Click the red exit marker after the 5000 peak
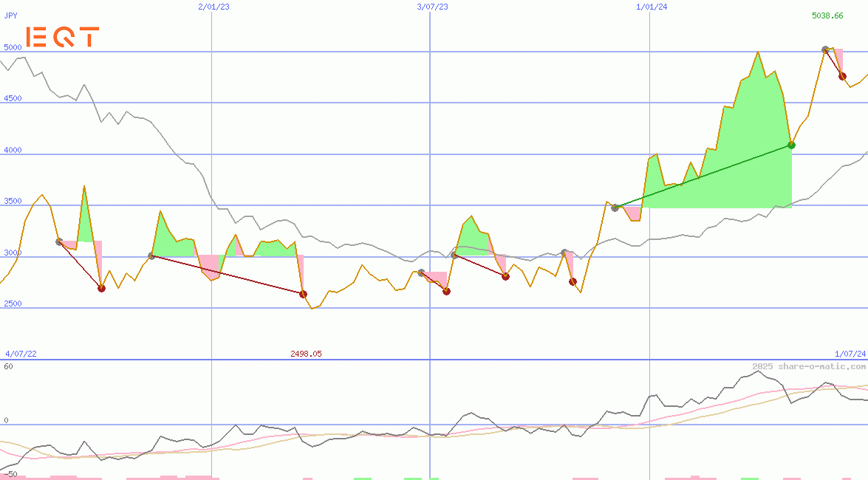 843,76
